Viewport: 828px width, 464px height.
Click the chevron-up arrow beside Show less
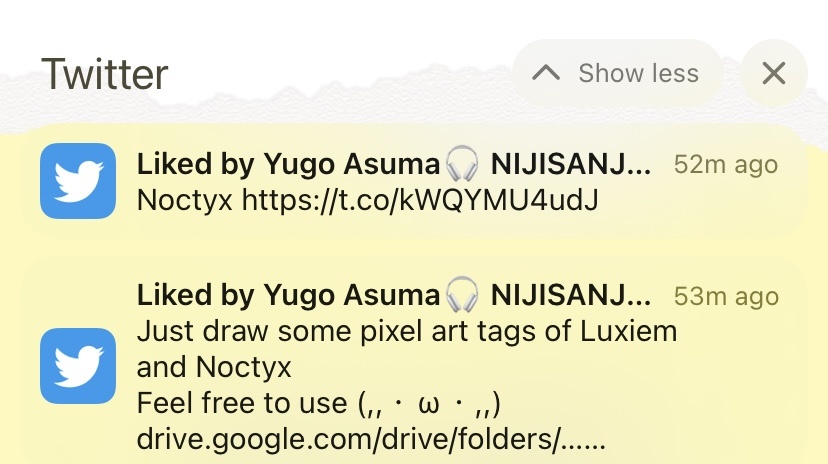pyautogui.click(x=546, y=73)
